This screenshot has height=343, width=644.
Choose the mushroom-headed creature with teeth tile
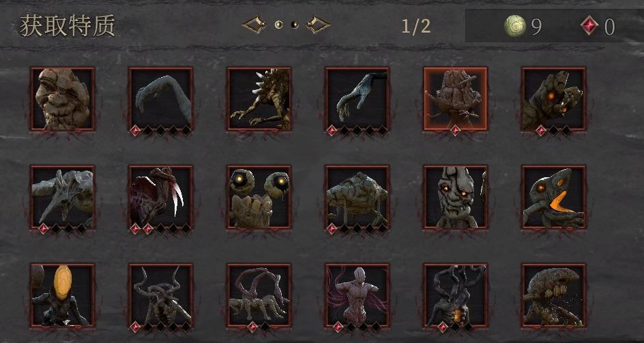point(554,295)
